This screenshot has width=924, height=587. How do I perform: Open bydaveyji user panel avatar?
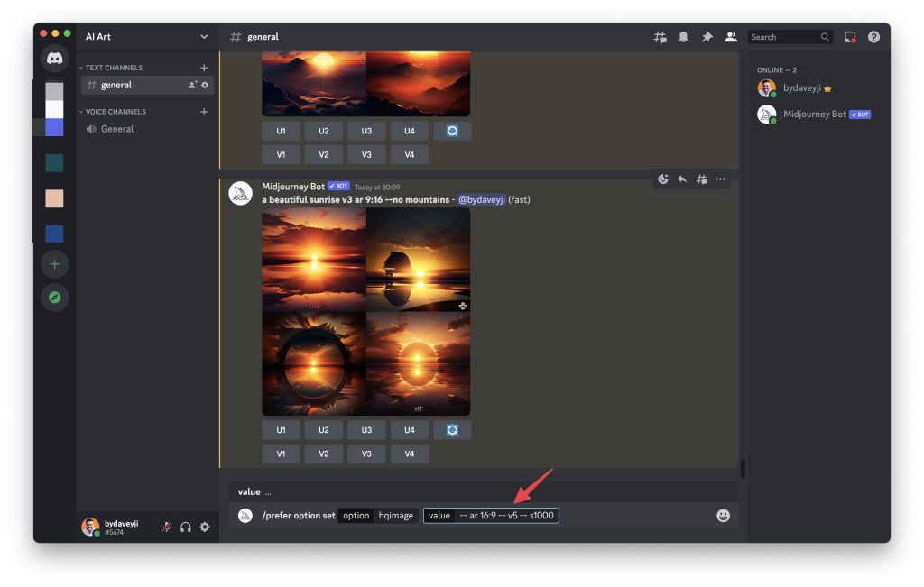[90, 527]
